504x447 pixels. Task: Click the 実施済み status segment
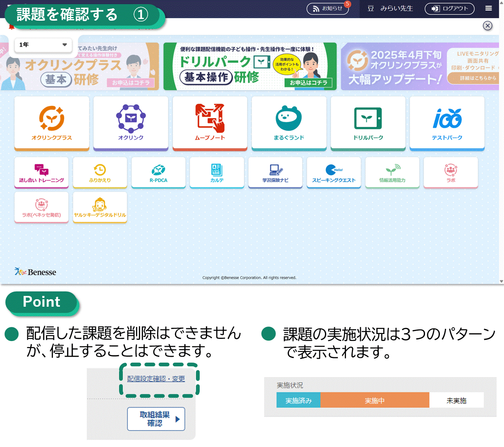(x=299, y=400)
